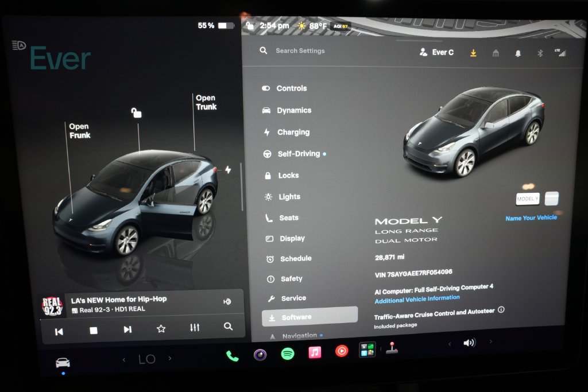Lower volume with left arrow
588x392 pixels.
[449, 344]
